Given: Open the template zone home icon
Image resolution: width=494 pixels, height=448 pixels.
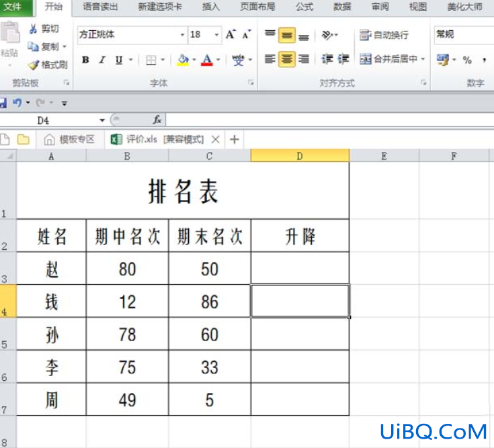Looking at the screenshot, I should pos(49,140).
